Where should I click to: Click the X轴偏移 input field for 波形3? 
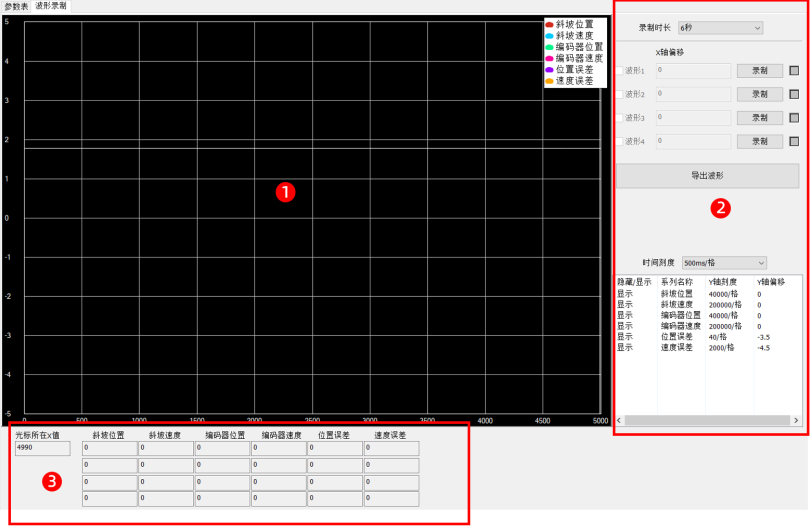pos(693,118)
